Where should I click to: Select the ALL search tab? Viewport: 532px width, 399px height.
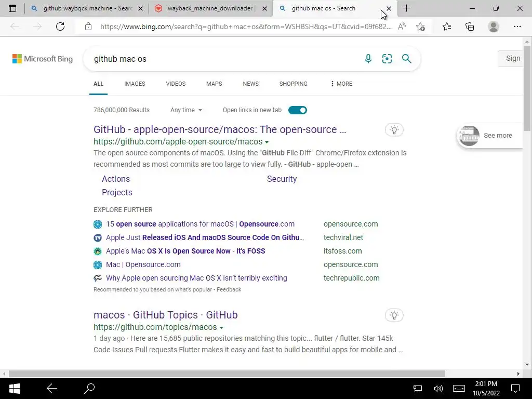pos(98,84)
